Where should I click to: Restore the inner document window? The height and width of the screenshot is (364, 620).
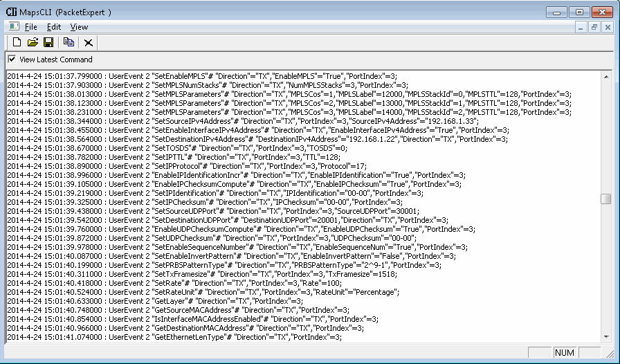(594, 27)
